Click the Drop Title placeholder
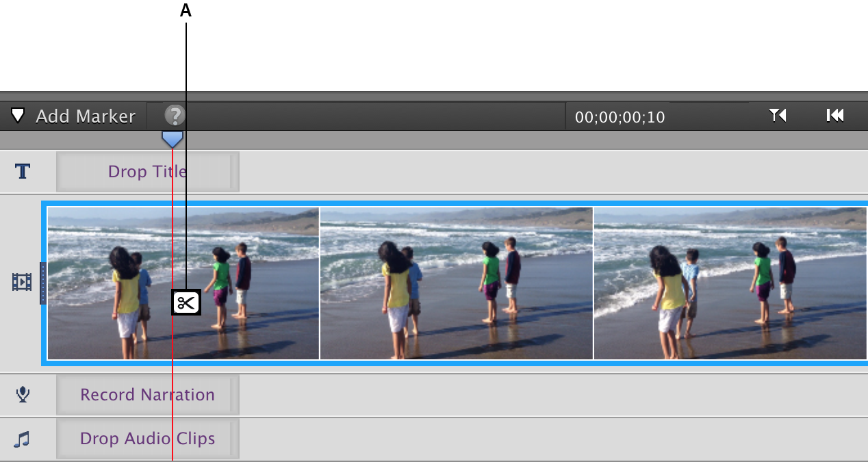 (x=146, y=171)
